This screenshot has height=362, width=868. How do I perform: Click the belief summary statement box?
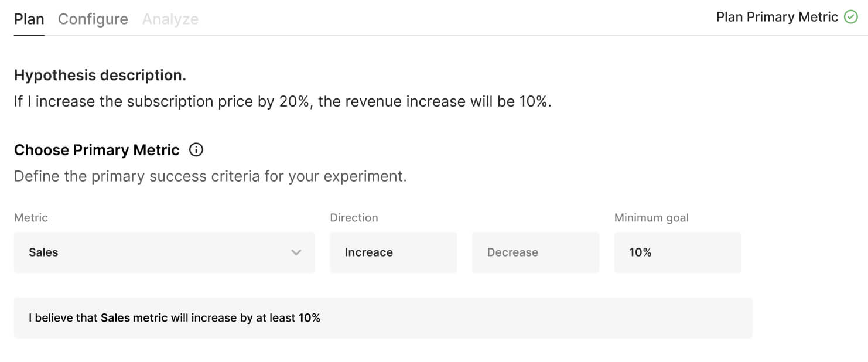383,317
